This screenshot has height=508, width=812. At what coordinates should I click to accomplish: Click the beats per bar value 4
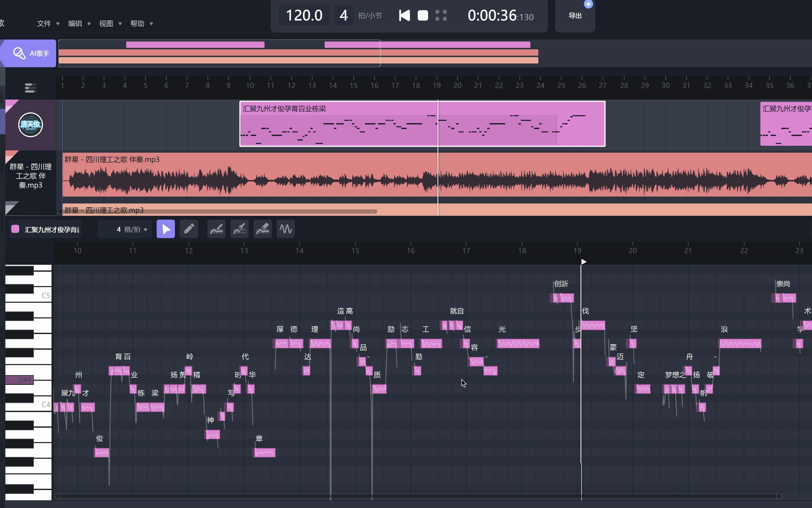(344, 15)
